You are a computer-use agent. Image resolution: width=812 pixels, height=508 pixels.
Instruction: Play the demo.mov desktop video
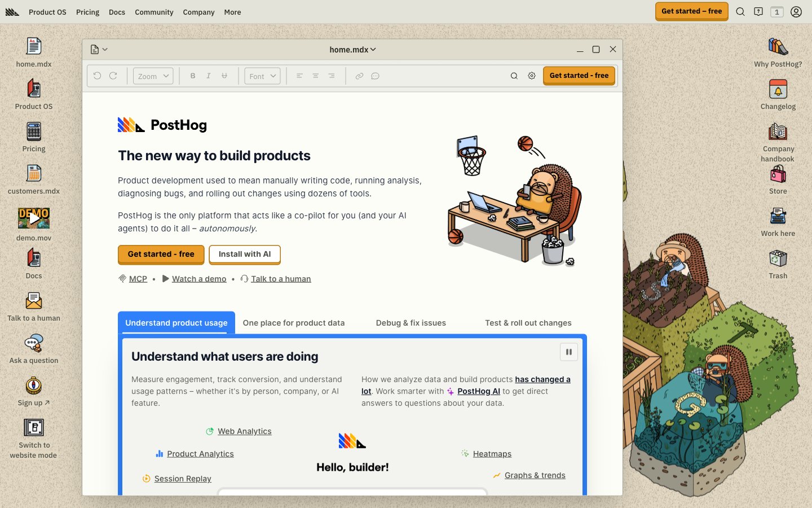[34, 218]
